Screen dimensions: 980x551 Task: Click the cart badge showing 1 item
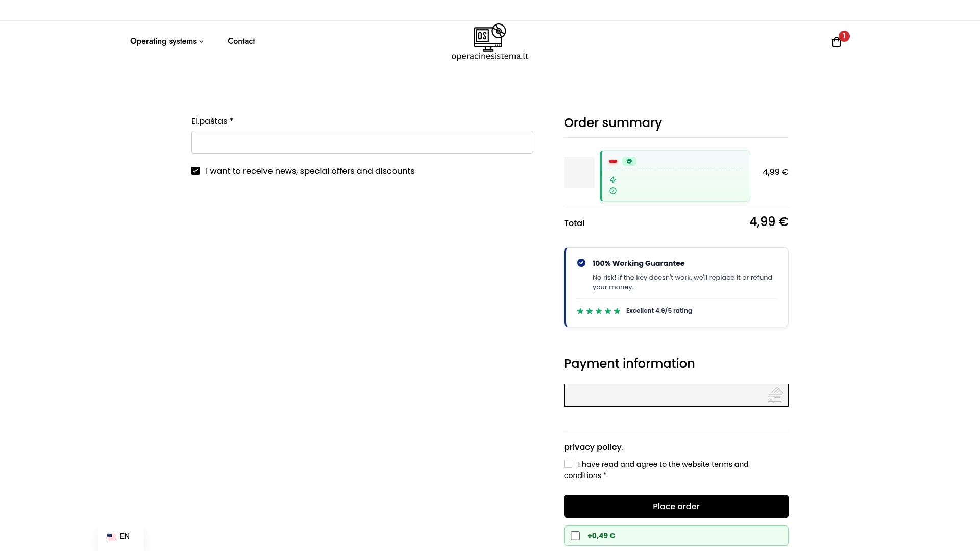(844, 36)
